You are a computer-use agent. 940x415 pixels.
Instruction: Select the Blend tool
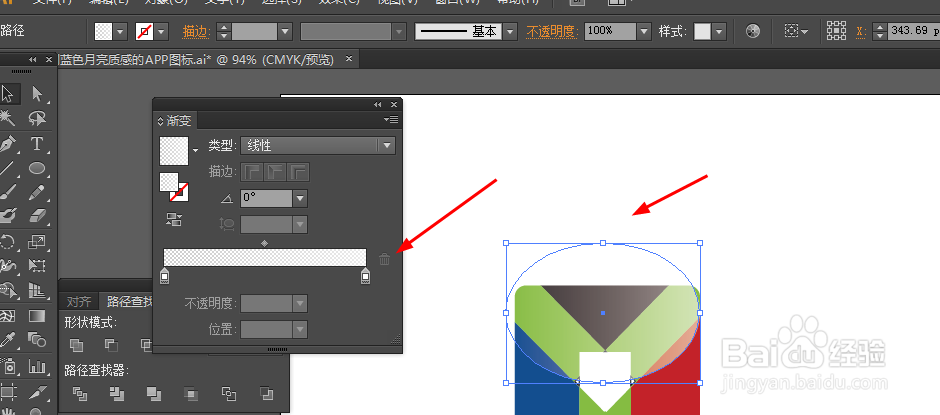pyautogui.click(x=37, y=340)
